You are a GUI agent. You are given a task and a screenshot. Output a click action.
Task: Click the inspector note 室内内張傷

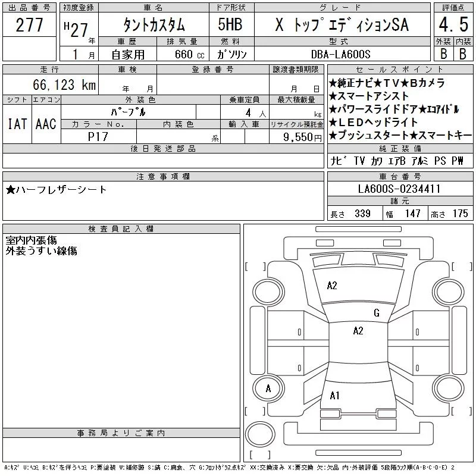(32, 240)
